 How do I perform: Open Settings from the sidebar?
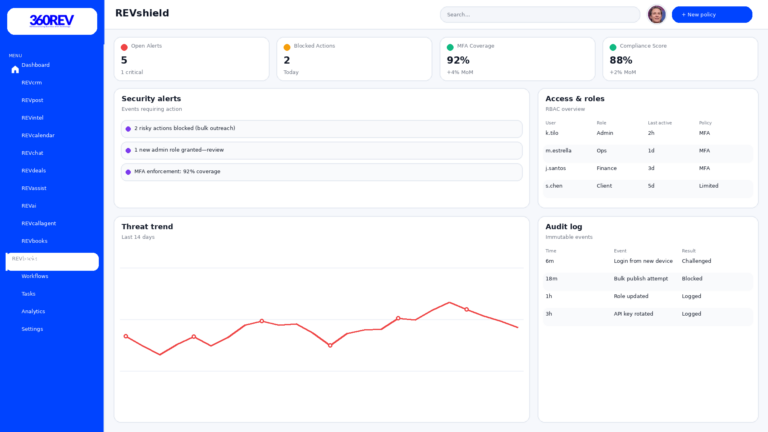(32, 329)
